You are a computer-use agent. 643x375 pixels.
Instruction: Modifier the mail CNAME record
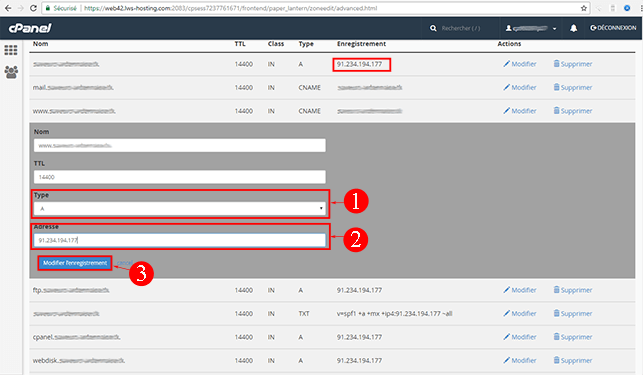click(520, 87)
